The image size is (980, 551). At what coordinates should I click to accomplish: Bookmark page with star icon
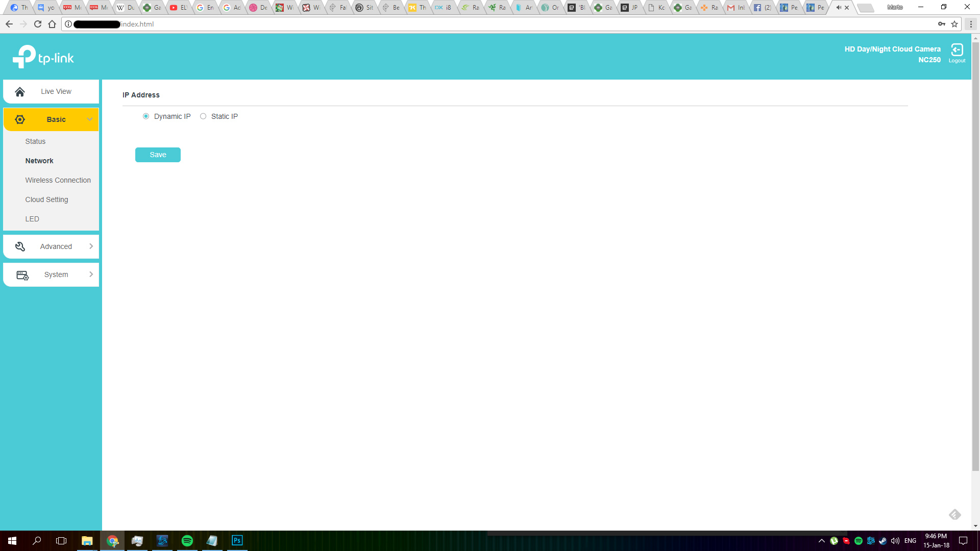(x=954, y=24)
